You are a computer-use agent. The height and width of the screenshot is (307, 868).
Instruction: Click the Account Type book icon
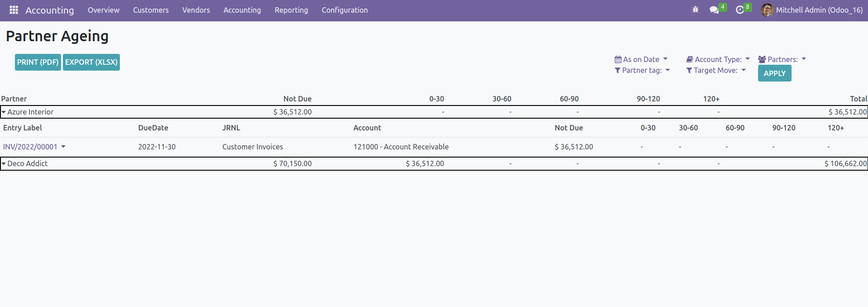point(690,59)
